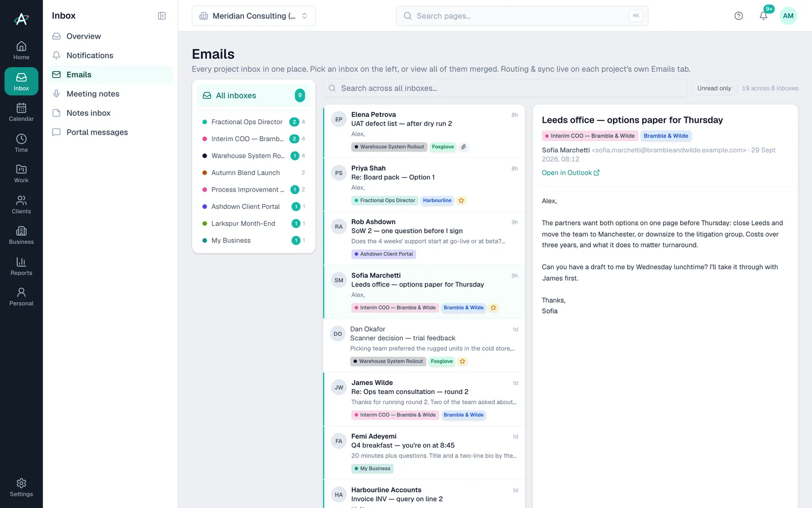Open Harbourline Accounts invoice email
The width and height of the screenshot is (812, 508).
pos(424,494)
